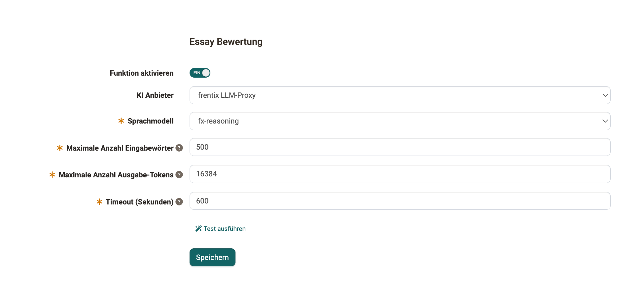Open the Sprachmodell dropdown

click(x=400, y=121)
